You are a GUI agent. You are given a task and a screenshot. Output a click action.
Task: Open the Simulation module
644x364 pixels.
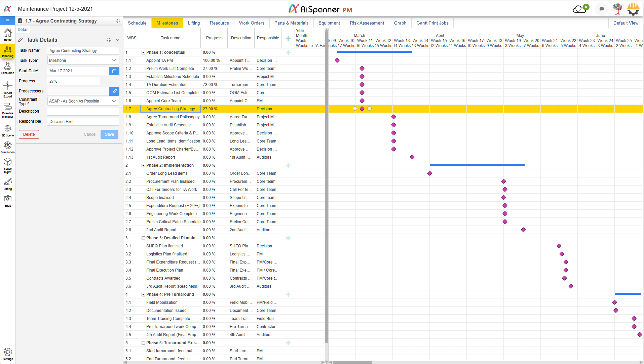click(7, 147)
